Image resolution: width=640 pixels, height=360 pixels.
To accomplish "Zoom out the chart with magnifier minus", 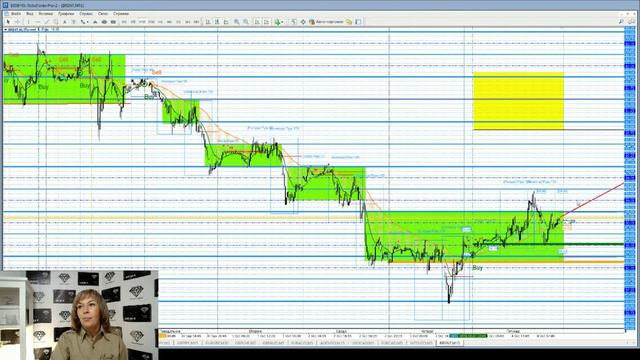I will (246, 22).
